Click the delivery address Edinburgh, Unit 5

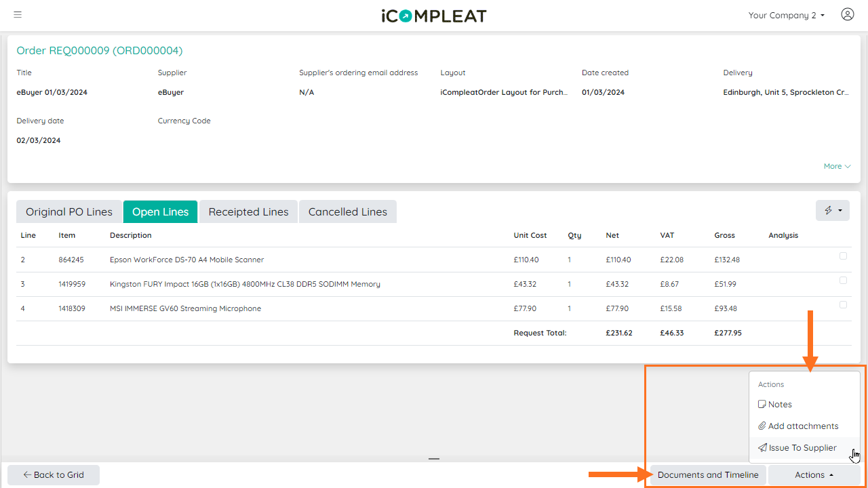[786, 93]
